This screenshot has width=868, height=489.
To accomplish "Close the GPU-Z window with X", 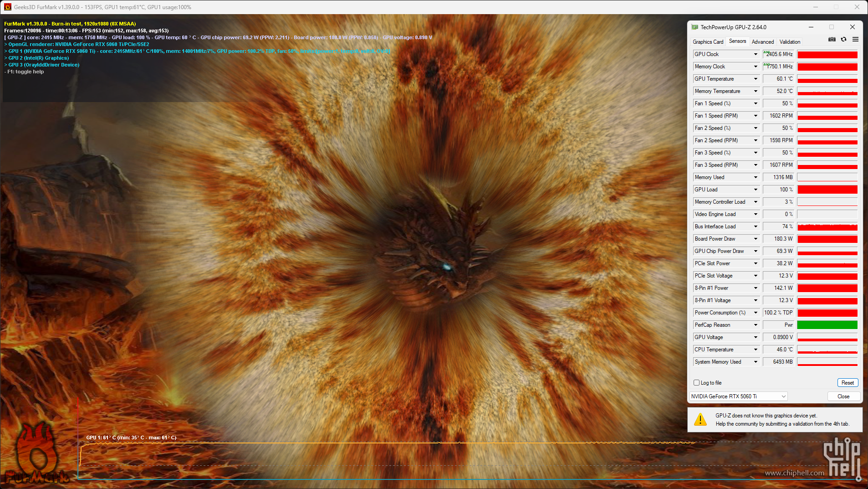I will click(852, 27).
